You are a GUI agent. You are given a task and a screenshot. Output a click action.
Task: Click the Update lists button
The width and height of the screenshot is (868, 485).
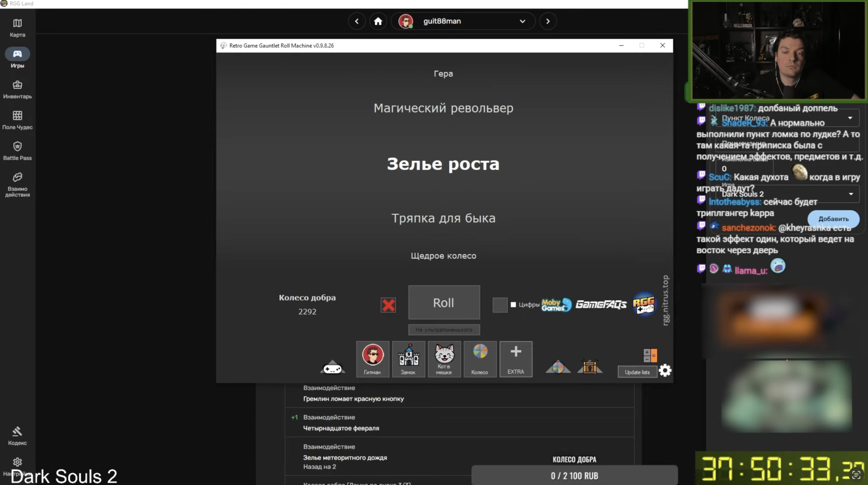coord(637,372)
